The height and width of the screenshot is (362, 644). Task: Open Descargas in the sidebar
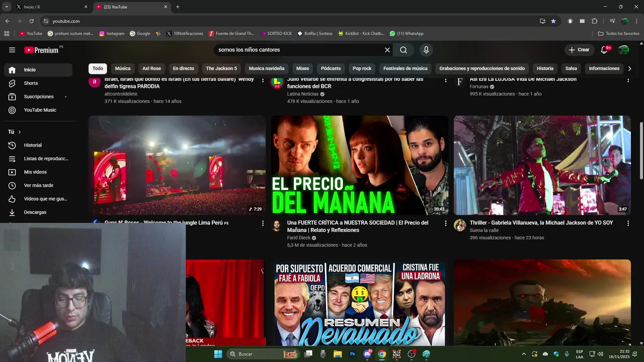38,212
